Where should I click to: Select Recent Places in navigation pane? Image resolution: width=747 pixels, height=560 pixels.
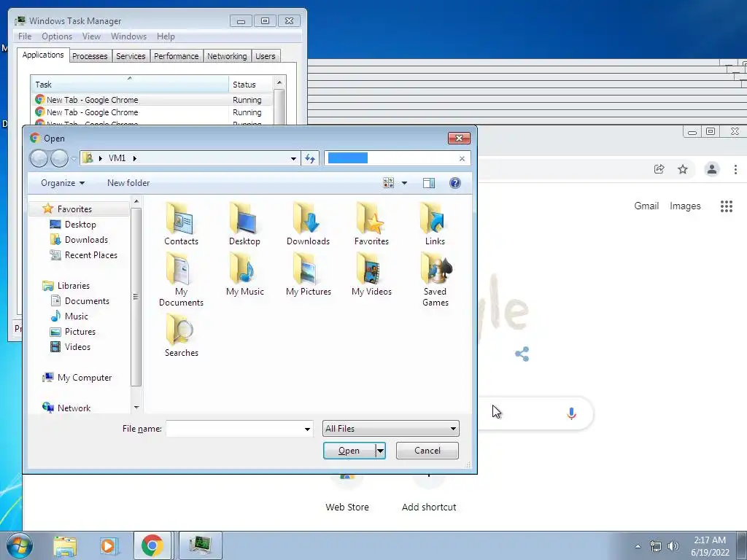point(90,254)
